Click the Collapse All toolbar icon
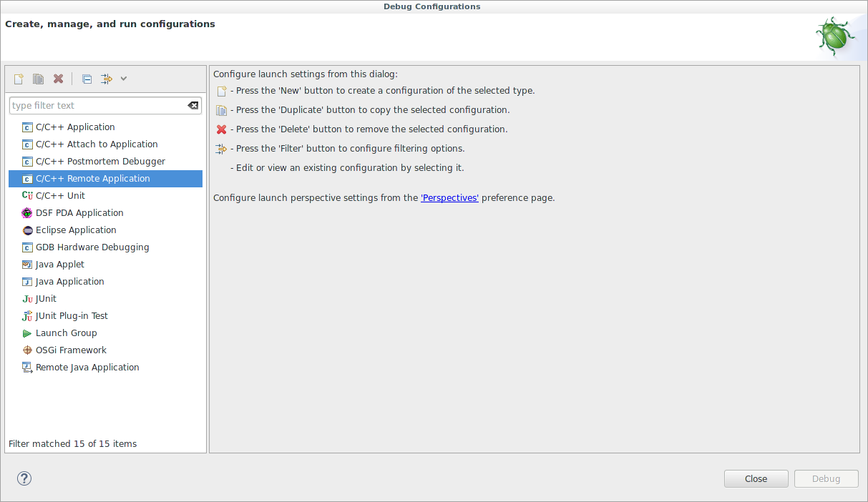This screenshot has height=502, width=868. click(x=87, y=79)
